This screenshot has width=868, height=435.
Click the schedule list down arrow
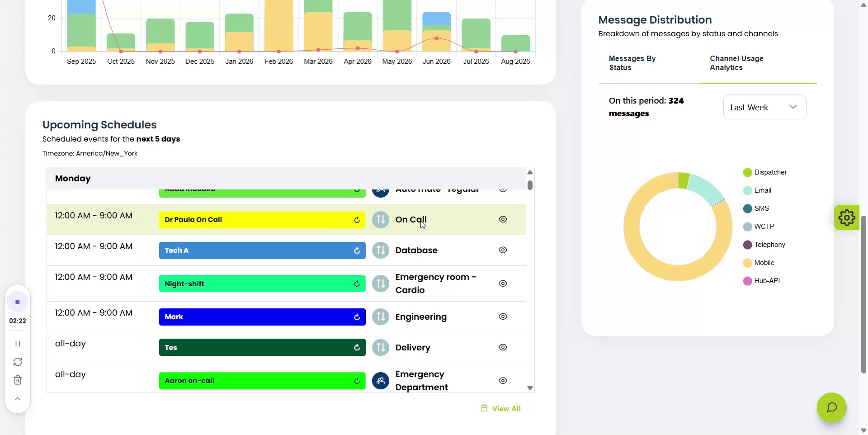[x=530, y=388]
